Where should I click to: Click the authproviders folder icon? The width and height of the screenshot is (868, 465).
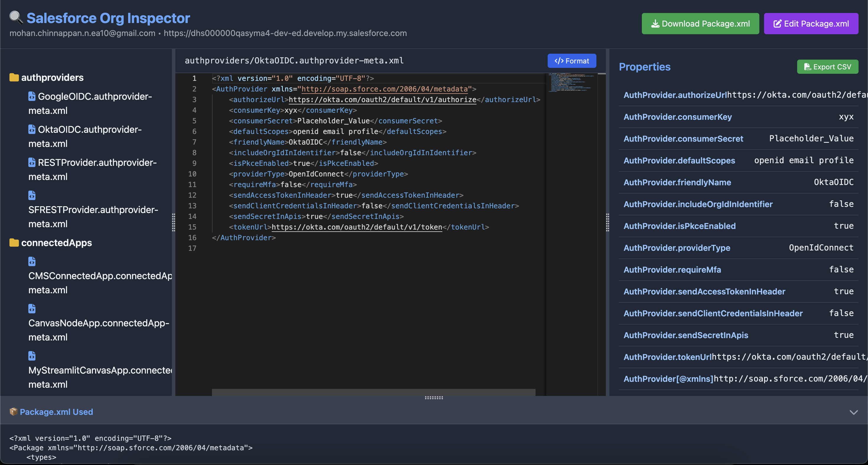[x=14, y=77]
